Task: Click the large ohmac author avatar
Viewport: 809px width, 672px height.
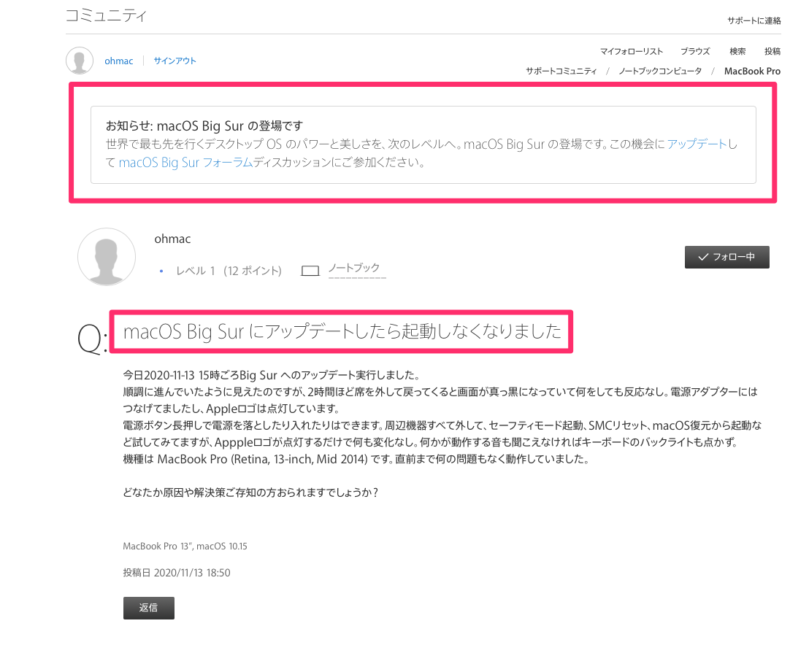Action: click(x=107, y=257)
